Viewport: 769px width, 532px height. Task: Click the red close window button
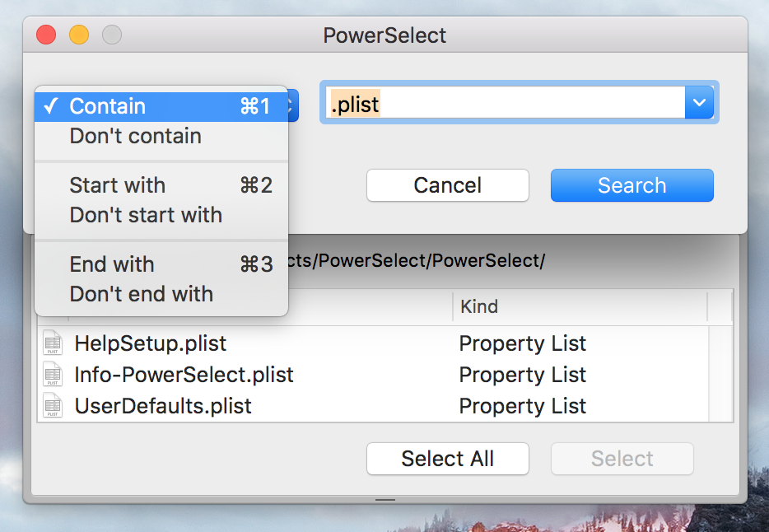[45, 35]
